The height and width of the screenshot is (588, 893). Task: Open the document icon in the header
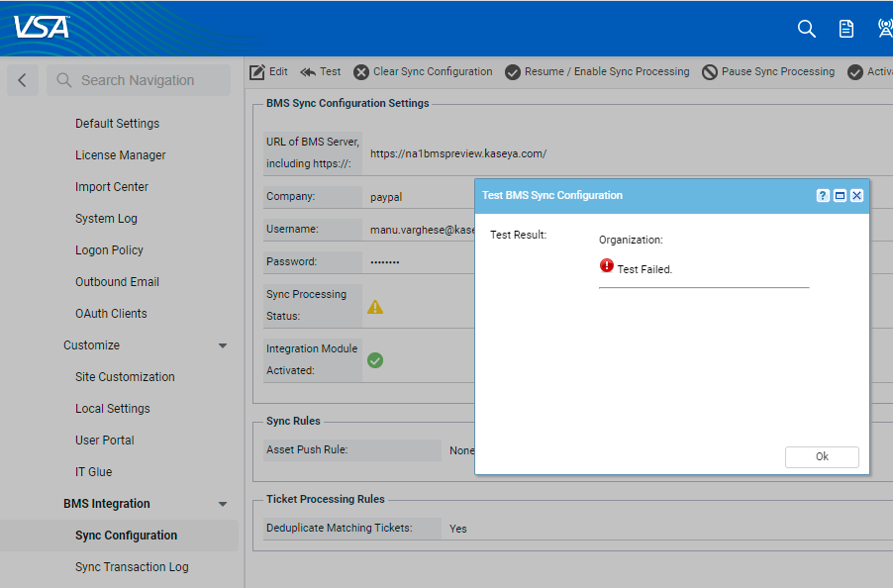pos(846,29)
